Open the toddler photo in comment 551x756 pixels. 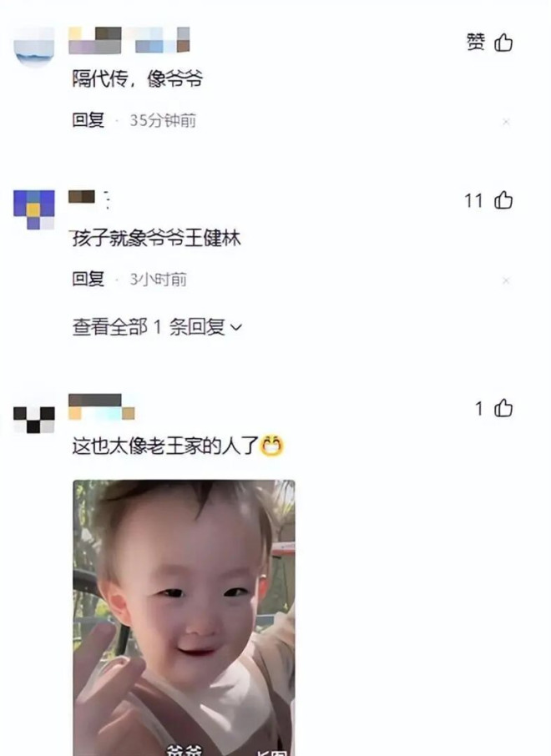[184, 617]
